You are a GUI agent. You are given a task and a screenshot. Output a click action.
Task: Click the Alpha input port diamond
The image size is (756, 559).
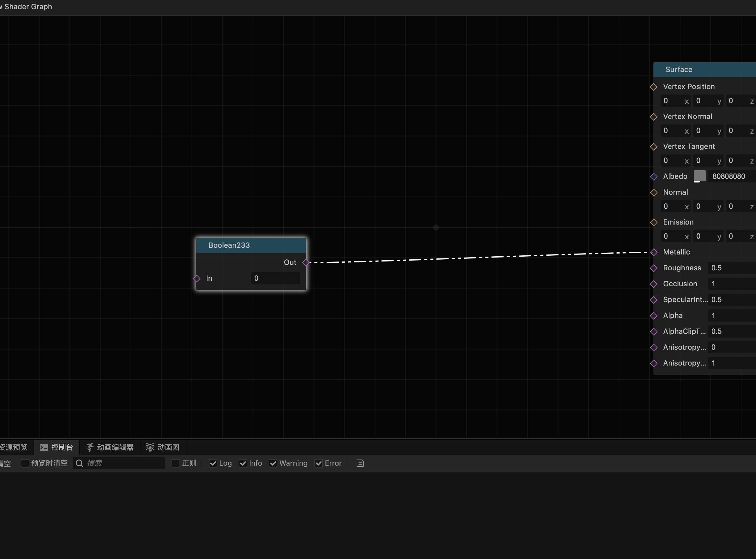coord(653,316)
